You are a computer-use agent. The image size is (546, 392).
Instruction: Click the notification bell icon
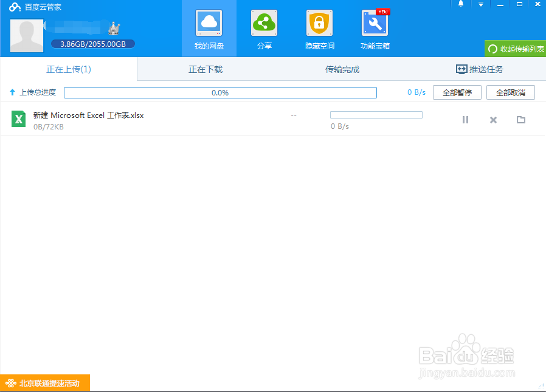click(x=461, y=4)
